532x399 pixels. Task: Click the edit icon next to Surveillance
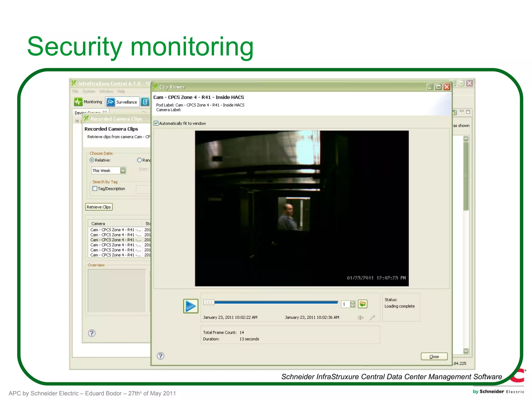tap(145, 102)
